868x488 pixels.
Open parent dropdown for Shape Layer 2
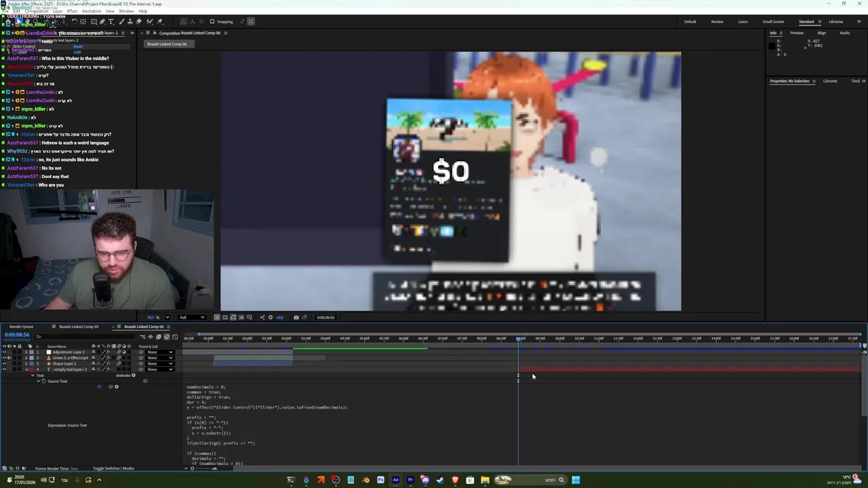[160, 364]
